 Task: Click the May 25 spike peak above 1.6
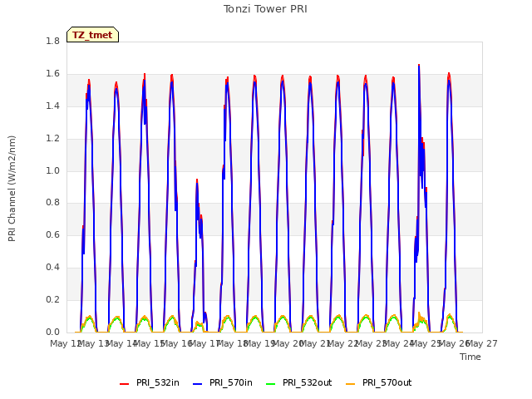[x=419, y=65]
